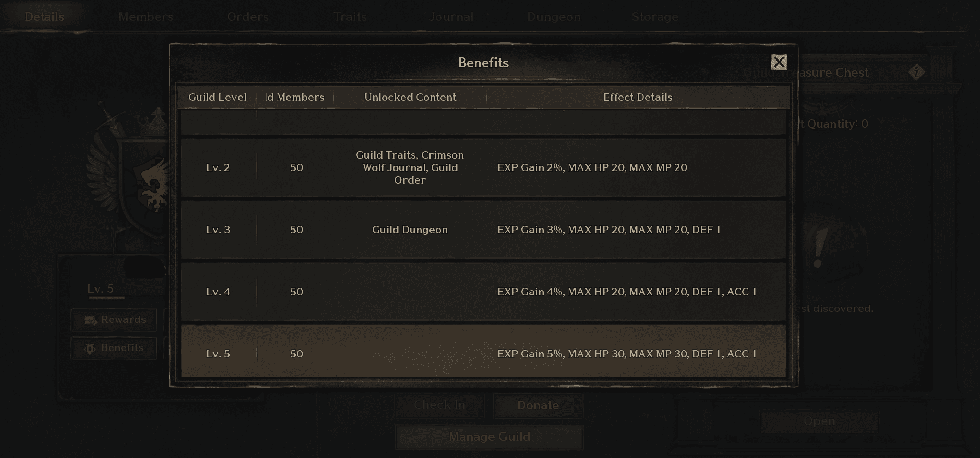
Task: Select the Details tab
Action: click(x=44, y=17)
